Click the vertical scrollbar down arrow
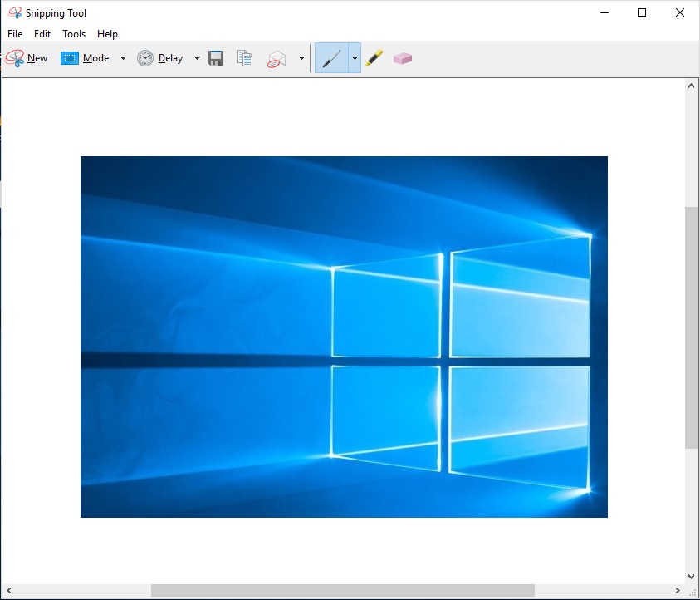 click(x=691, y=576)
